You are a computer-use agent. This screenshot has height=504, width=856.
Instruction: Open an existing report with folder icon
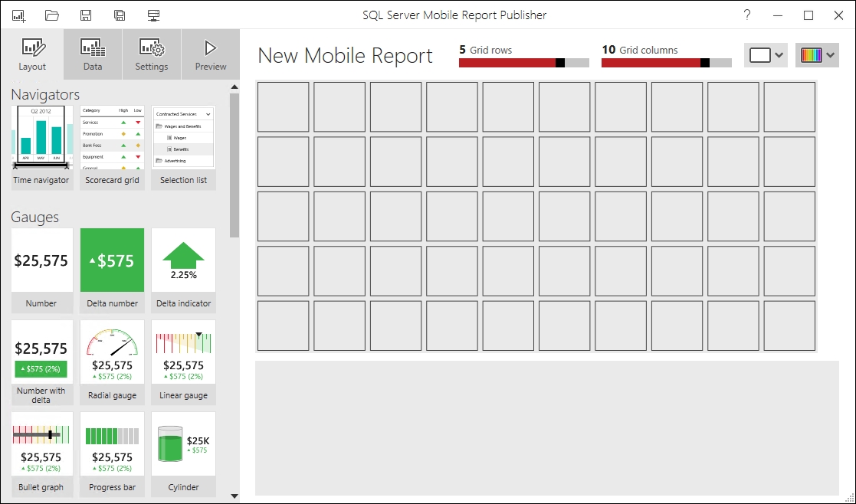coord(52,15)
